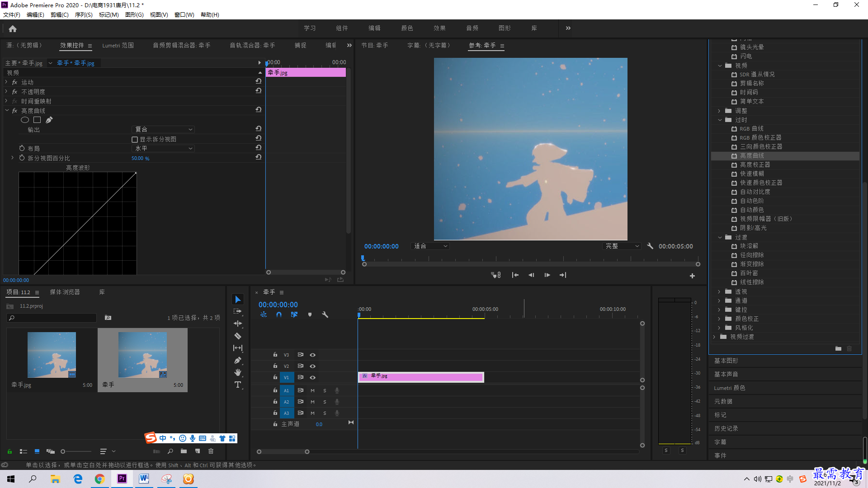
Task: Select the Razor tool
Action: tap(238, 336)
